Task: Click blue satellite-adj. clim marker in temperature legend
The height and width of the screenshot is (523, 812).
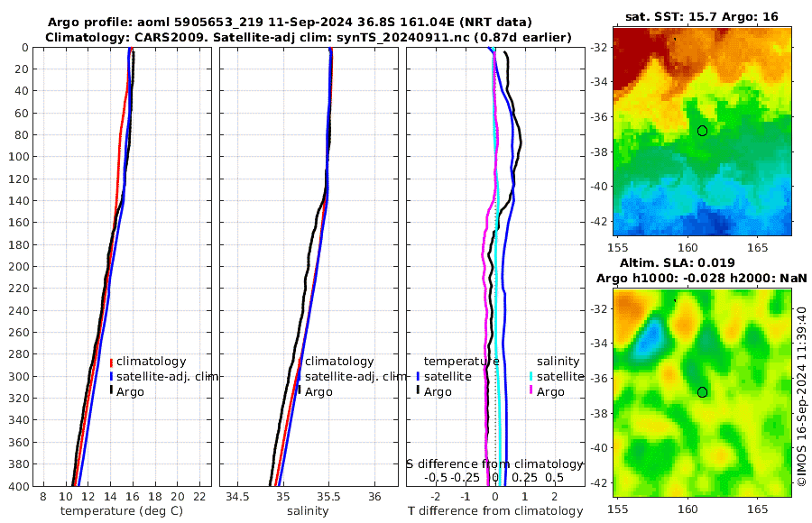Action: point(111,377)
